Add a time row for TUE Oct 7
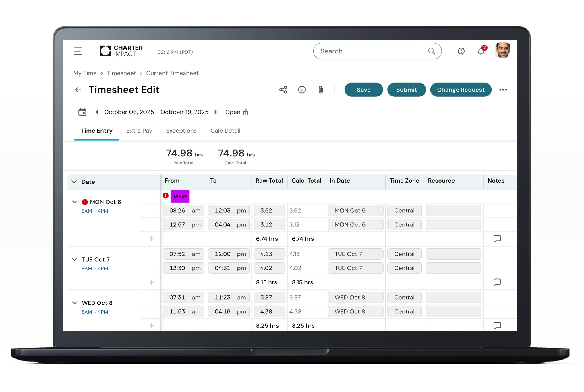This screenshot has height=392, width=584. pos(151,282)
